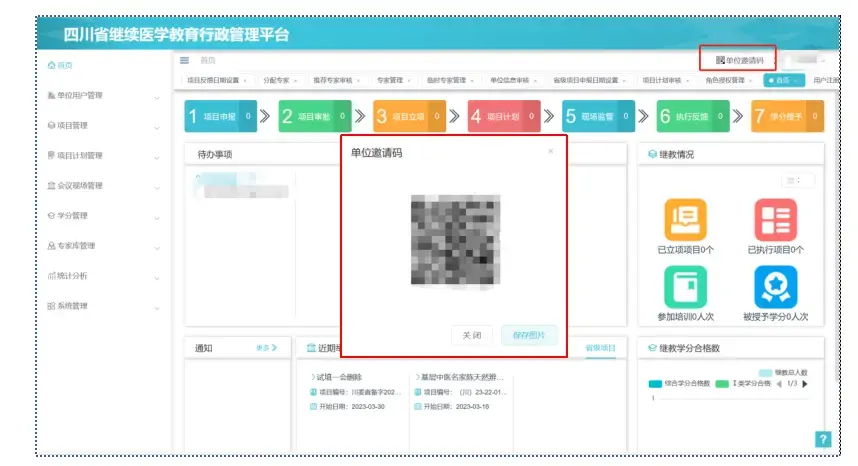Viewport: 858px width, 466px height.
Task: Click 参加培训人次 green icon
Action: coord(686,287)
